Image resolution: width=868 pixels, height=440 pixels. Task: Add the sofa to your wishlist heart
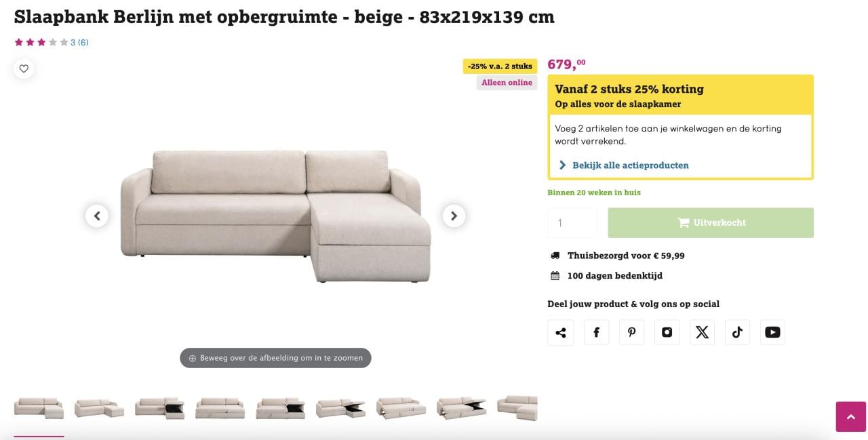(24, 68)
